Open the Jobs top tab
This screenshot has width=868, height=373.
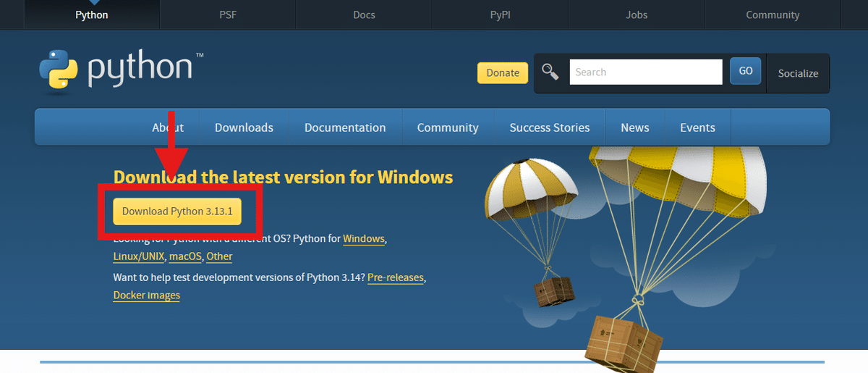coord(637,14)
